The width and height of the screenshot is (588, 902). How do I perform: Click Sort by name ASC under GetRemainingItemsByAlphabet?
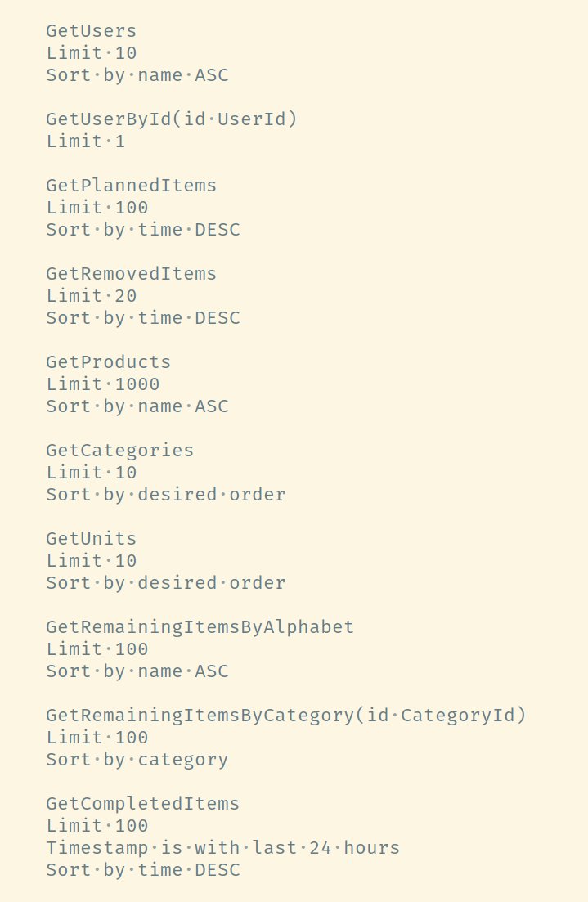click(x=137, y=671)
